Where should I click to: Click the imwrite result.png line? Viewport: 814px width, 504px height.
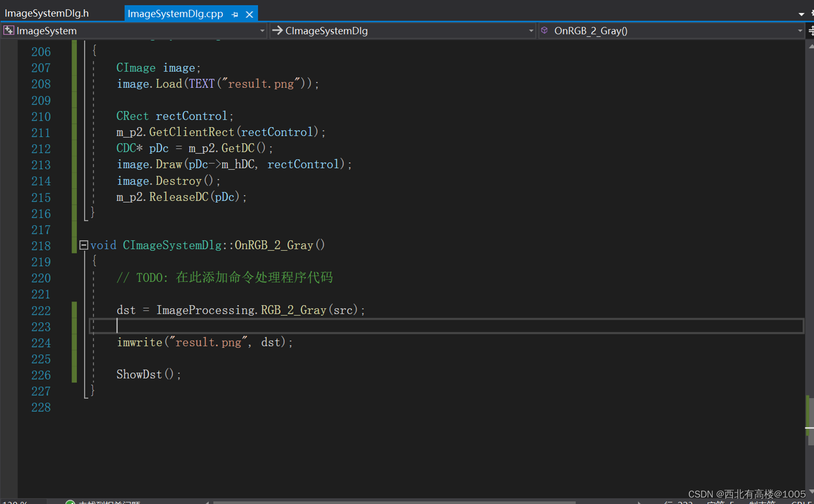click(205, 342)
